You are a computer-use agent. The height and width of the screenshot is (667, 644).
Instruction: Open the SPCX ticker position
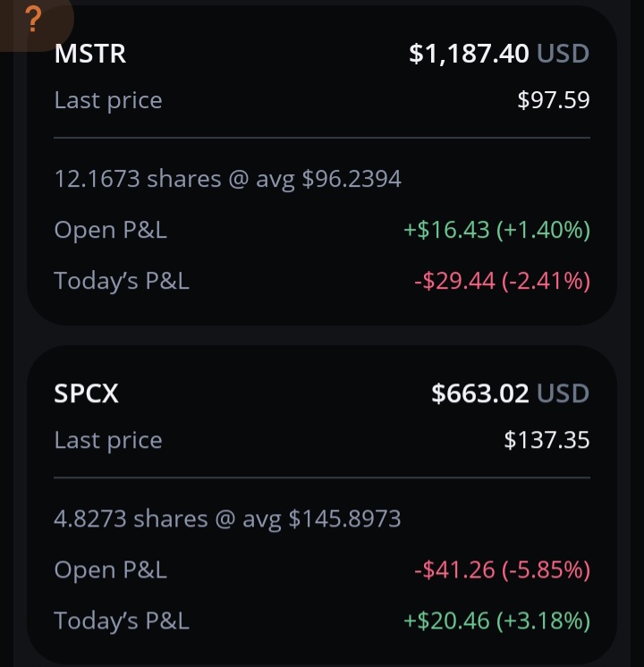coord(86,393)
